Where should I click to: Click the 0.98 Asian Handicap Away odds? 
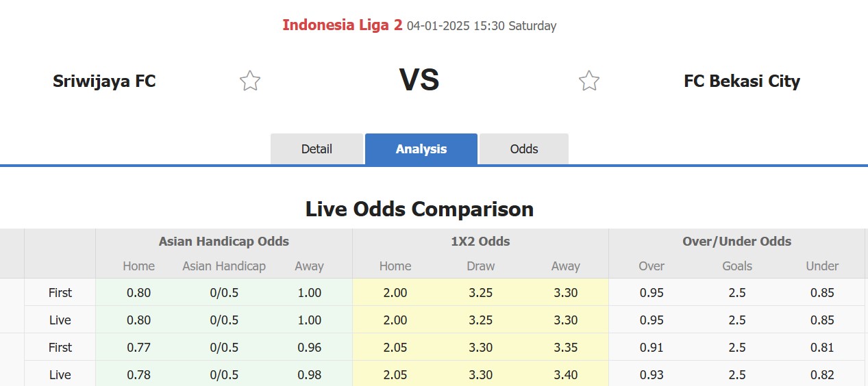point(310,375)
